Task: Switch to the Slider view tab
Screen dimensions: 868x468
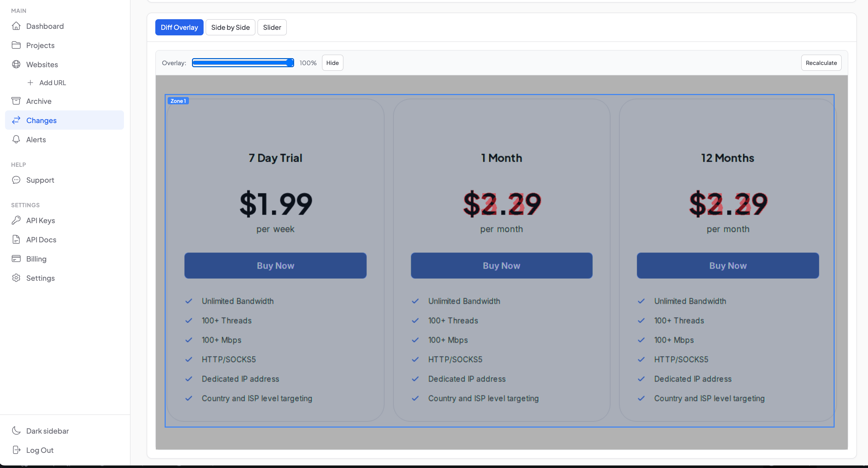Action: point(272,27)
